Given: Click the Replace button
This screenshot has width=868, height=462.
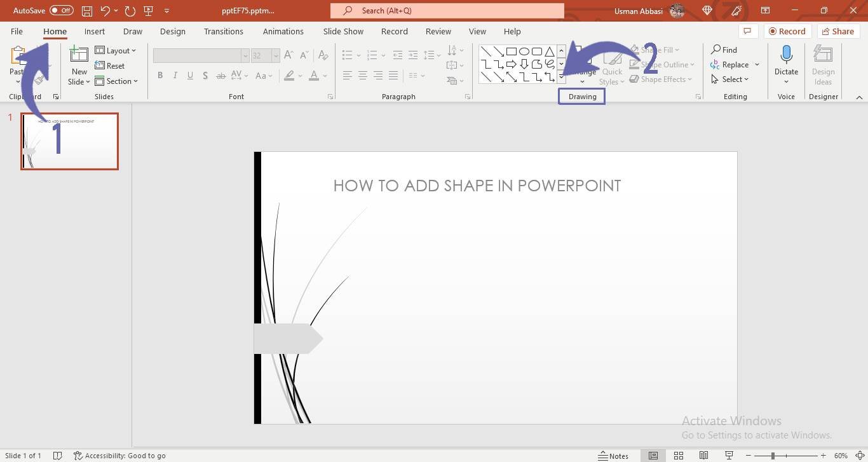Looking at the screenshot, I should 729,65.
